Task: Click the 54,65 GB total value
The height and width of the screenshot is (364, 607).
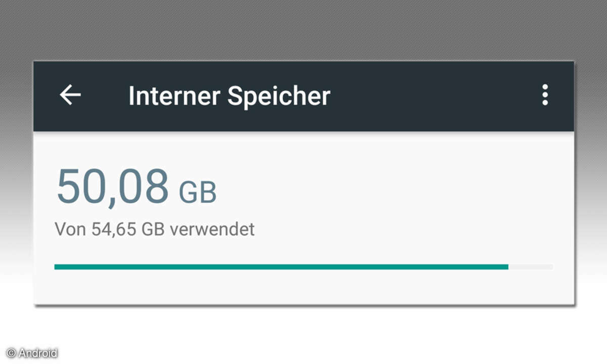Action: coord(125,230)
